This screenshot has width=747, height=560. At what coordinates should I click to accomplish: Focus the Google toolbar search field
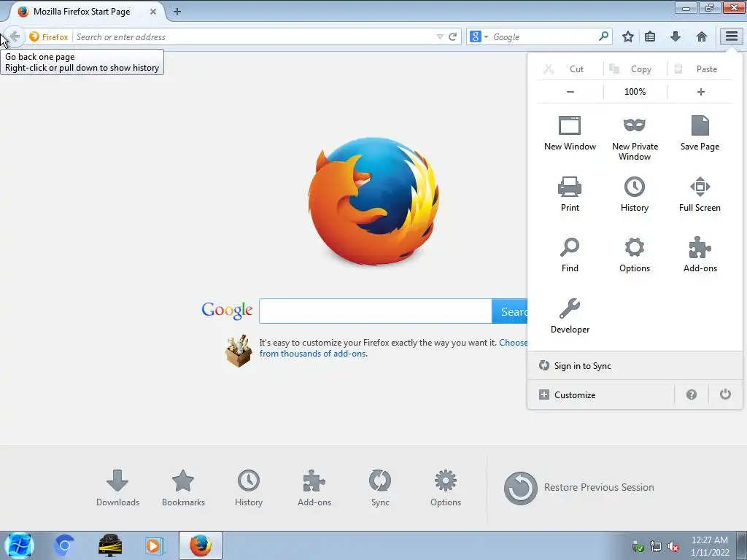click(544, 36)
